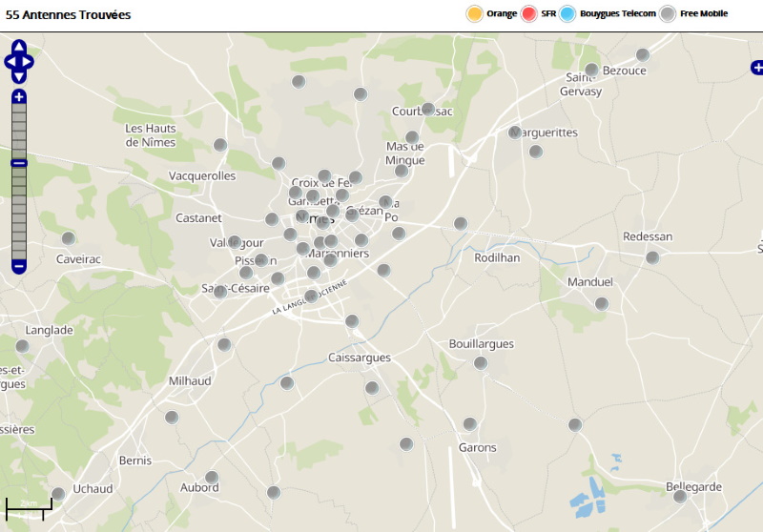Viewport: 763px width, 532px height.
Task: Zoom out using the minus button
Action: click(19, 266)
